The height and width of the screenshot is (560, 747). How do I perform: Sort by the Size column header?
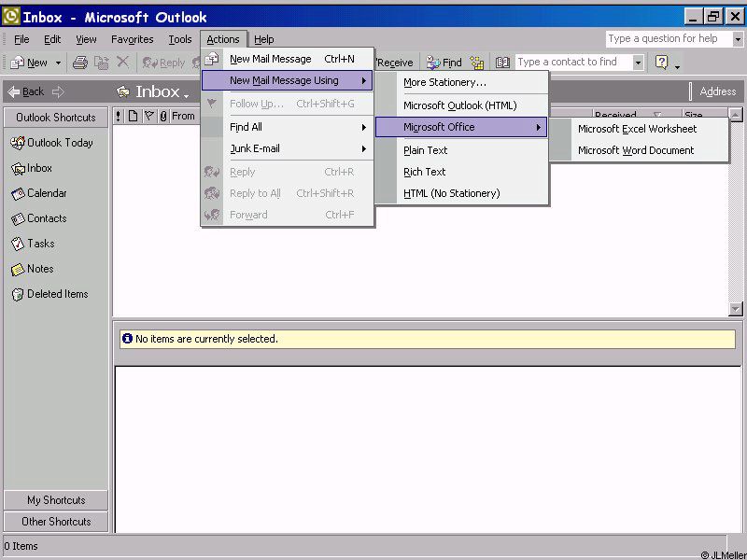tap(703, 115)
